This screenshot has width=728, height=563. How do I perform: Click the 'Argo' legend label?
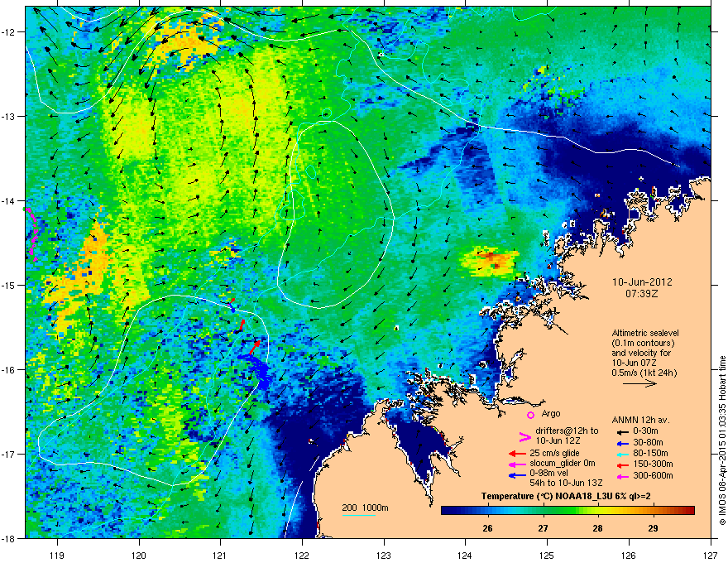pos(551,413)
